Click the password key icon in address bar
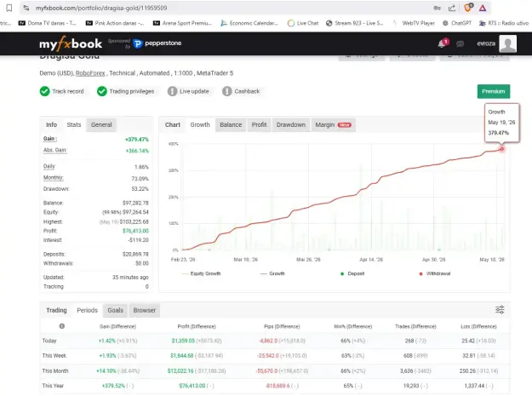This screenshot has width=532, height=396. pos(437,8)
